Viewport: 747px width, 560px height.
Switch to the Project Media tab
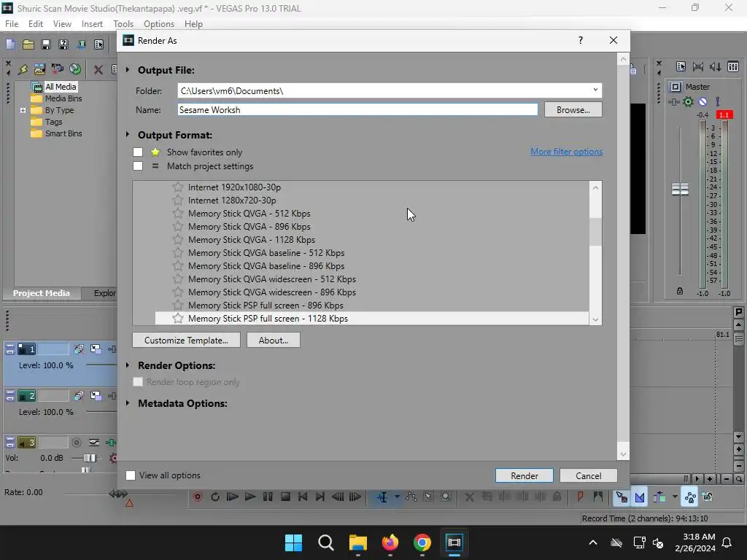click(41, 293)
